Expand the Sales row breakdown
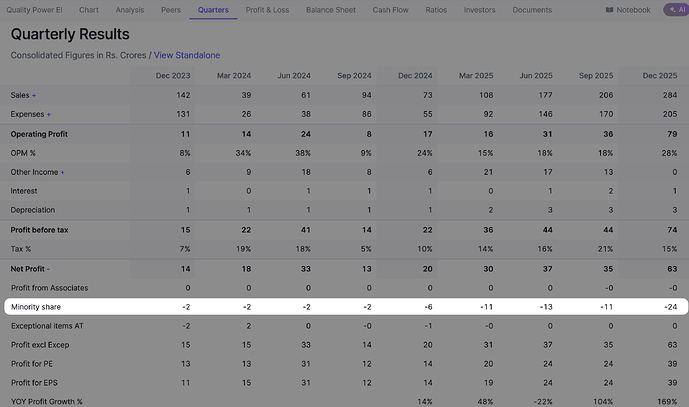The width and height of the screenshot is (689, 407). pyautogui.click(x=33, y=95)
